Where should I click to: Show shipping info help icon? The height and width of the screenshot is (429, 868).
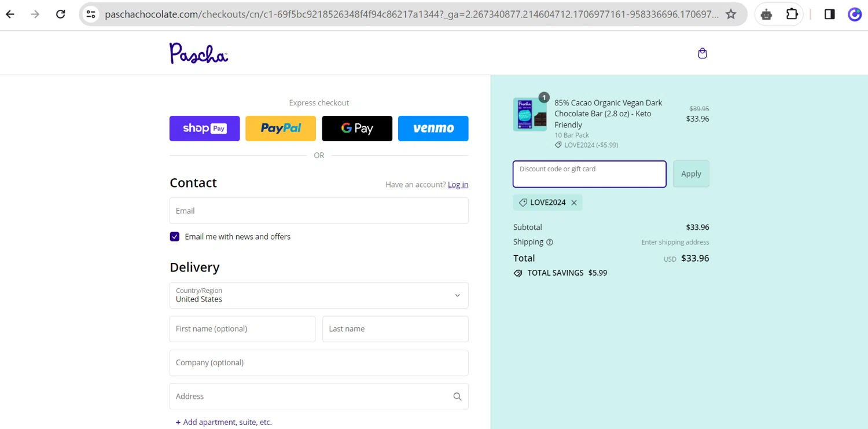click(x=550, y=242)
